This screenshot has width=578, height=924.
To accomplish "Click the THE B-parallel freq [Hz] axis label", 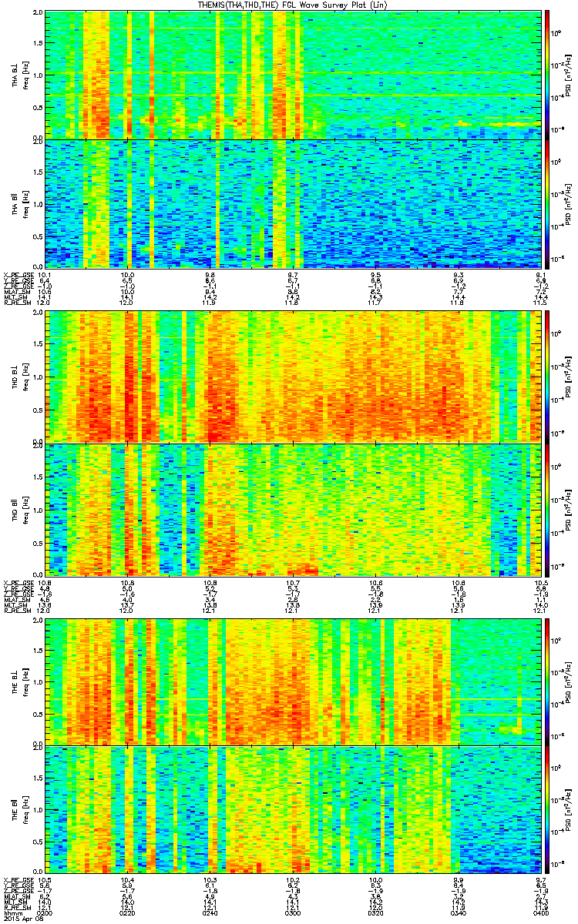I will coord(25,812).
